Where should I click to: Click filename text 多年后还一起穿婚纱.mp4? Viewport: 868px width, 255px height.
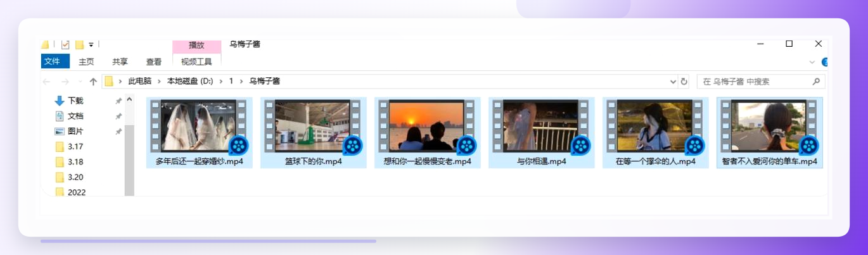pos(200,161)
